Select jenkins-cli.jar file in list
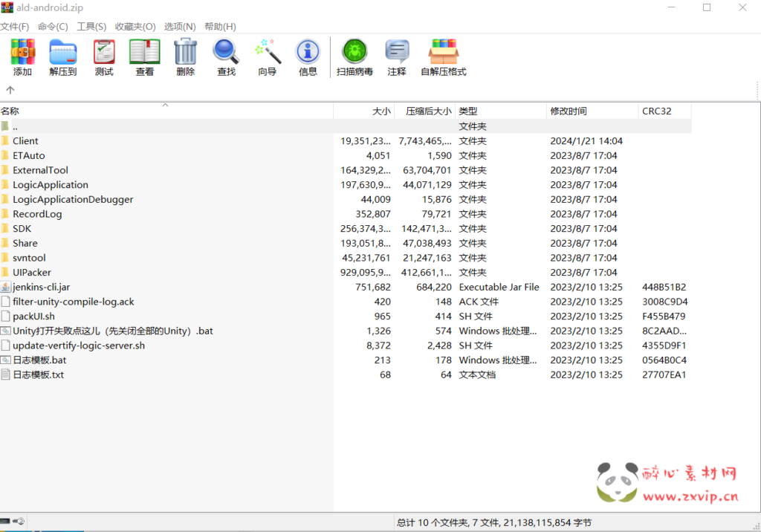Viewport: 761px width, 532px height. point(41,287)
